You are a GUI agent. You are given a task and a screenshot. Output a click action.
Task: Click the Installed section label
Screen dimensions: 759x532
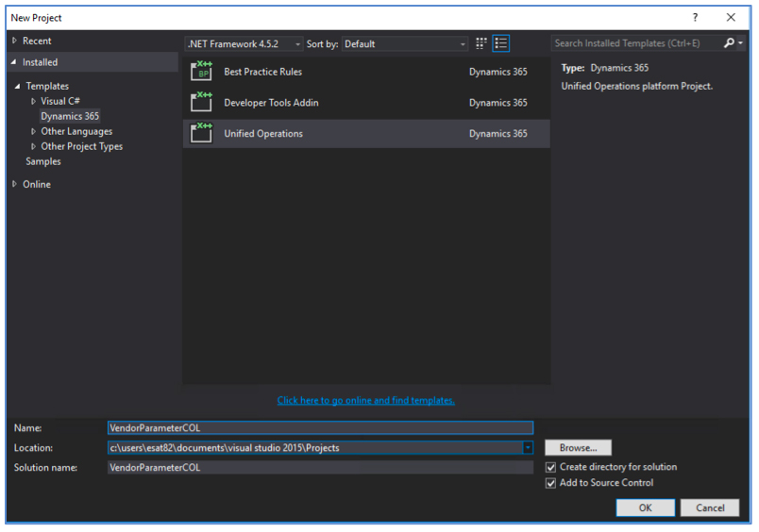[41, 62]
